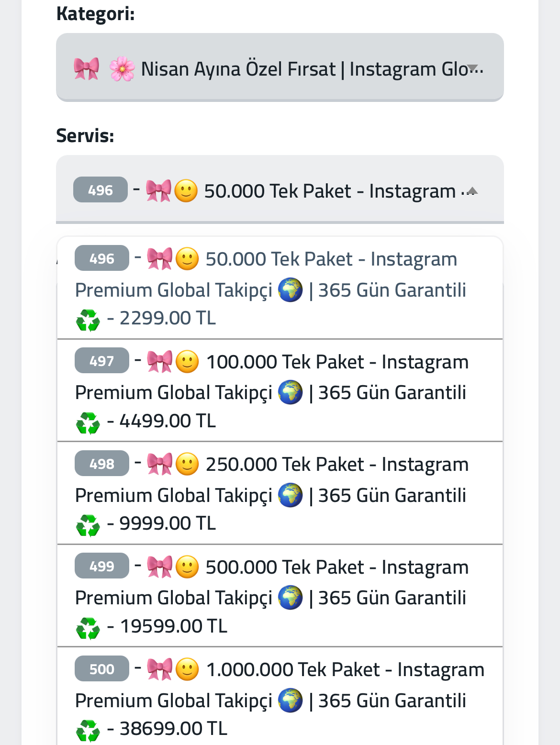Click the 19599.00 TL price text
Image resolution: width=560 pixels, height=745 pixels.
174,626
